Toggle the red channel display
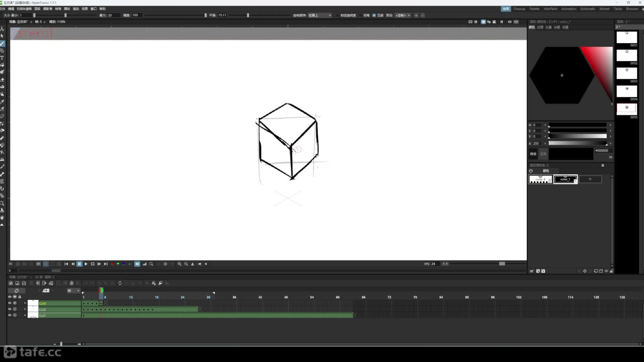Viewport: 644px width, 362px height. pos(112,264)
